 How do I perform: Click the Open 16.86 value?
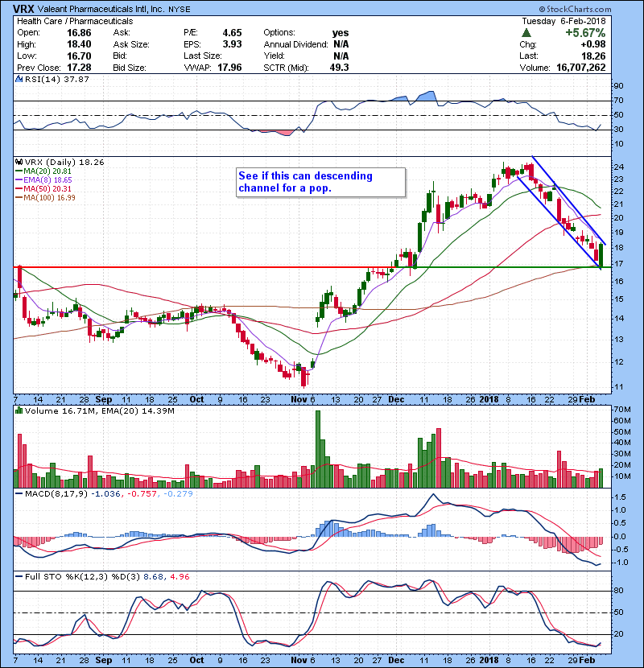[79, 33]
